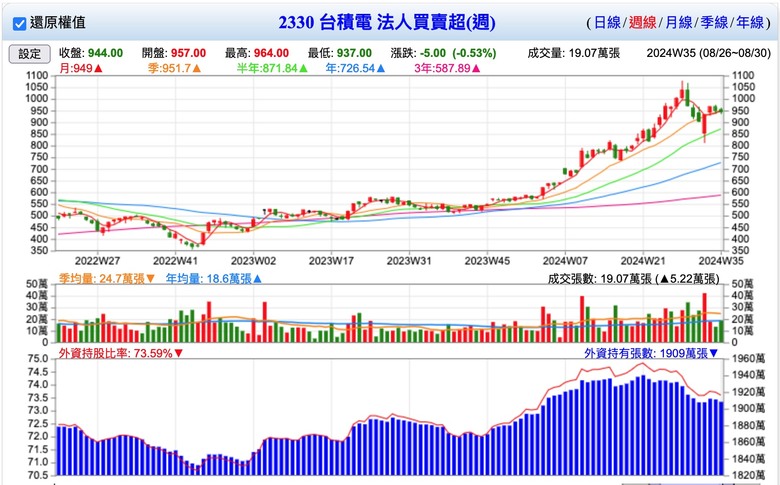Click the 外資持股比率 73.59% label

tap(121, 353)
